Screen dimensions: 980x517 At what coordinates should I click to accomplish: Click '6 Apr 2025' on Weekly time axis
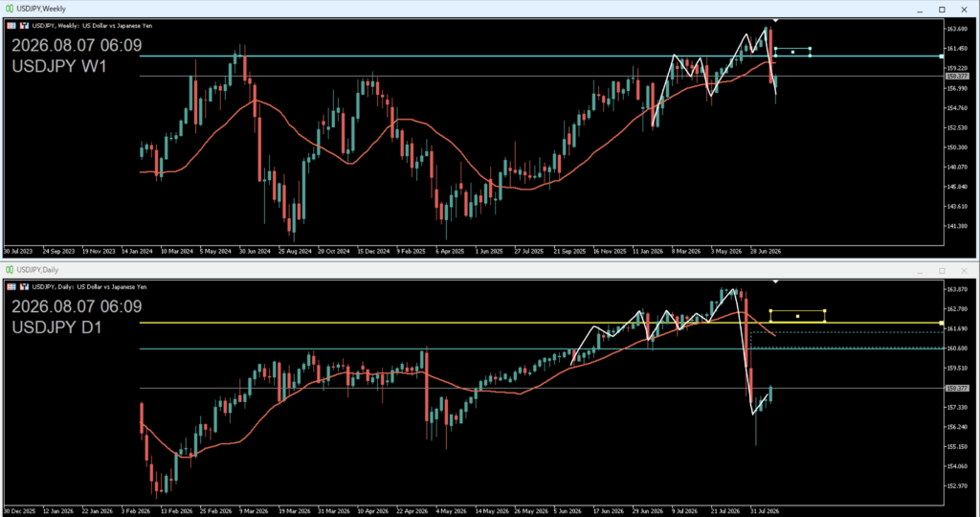[451, 251]
